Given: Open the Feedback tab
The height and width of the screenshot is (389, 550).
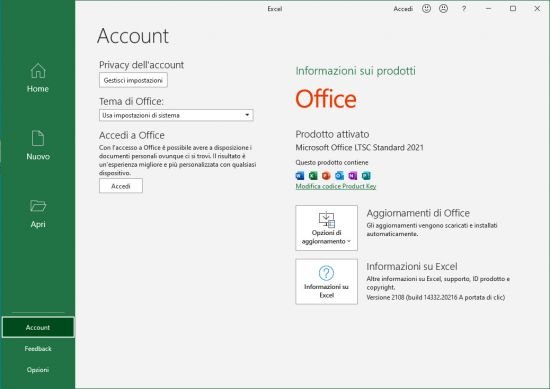Looking at the screenshot, I should click(x=38, y=349).
